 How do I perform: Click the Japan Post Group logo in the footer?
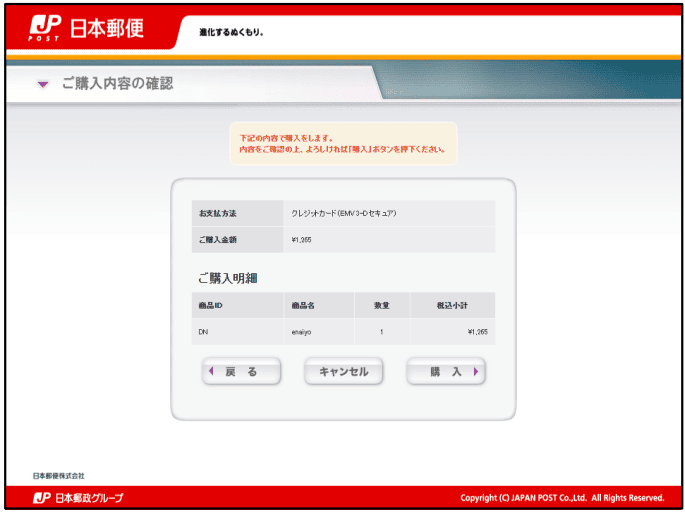pos(78,498)
